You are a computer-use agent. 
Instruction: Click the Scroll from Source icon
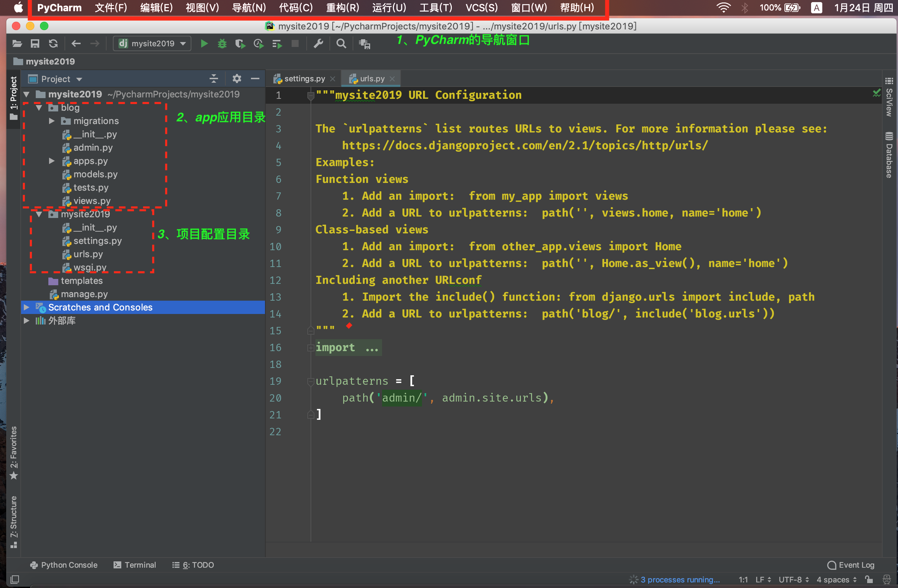click(x=214, y=78)
